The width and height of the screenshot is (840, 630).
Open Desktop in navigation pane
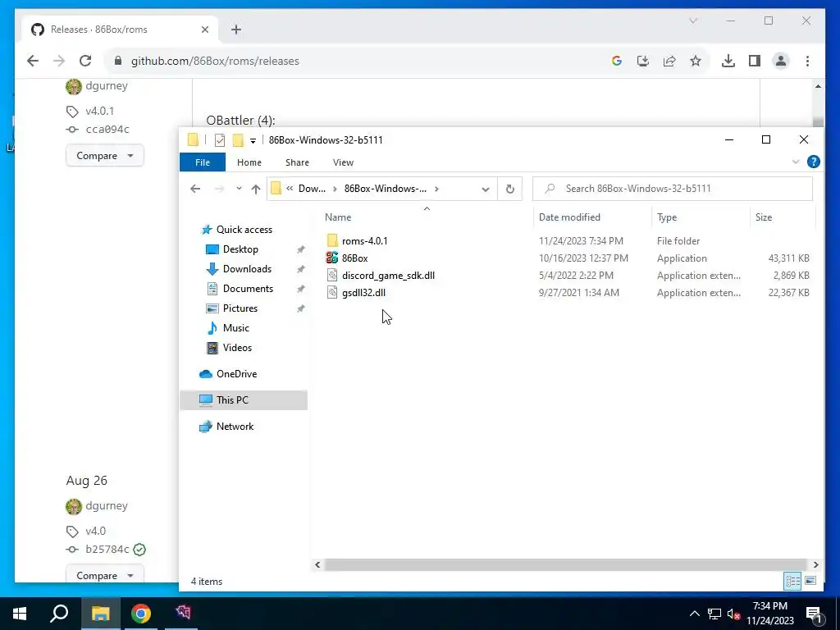point(240,249)
